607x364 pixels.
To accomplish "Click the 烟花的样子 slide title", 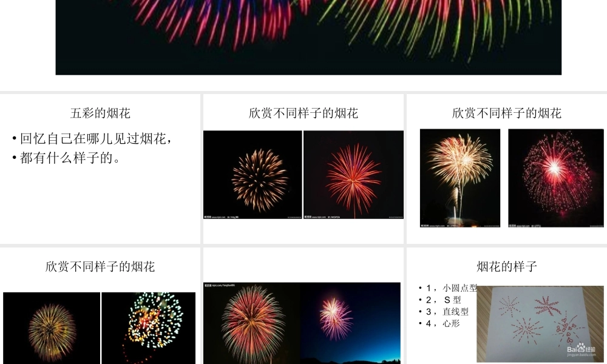I will [x=507, y=266].
